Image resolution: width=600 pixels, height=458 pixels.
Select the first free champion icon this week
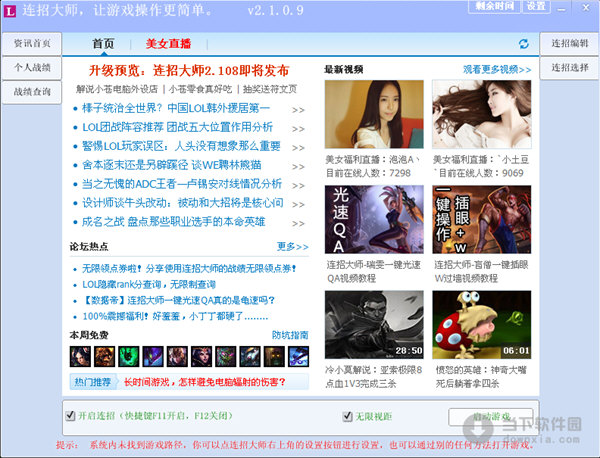(x=80, y=356)
